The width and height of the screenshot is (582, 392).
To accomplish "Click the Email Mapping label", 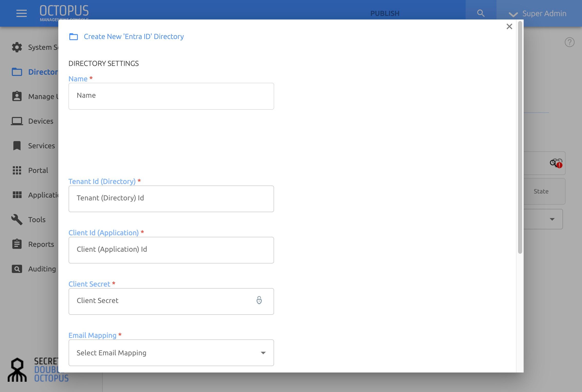I will point(92,335).
